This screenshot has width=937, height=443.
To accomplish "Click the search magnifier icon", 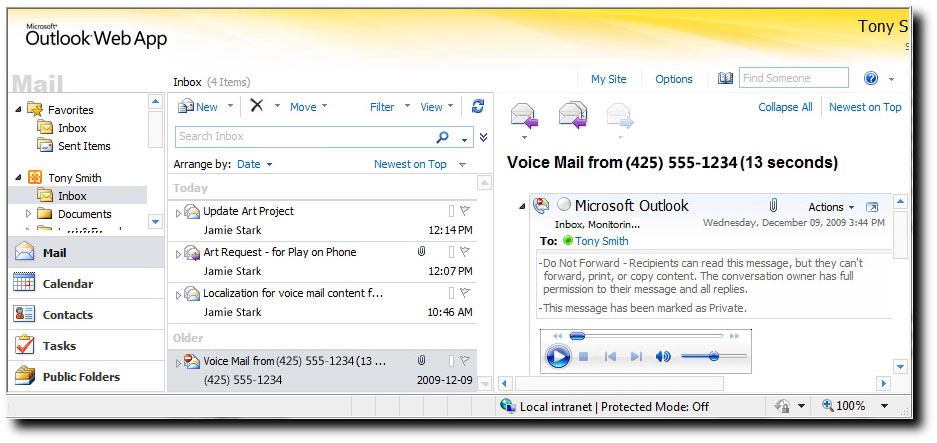I will coord(443,137).
